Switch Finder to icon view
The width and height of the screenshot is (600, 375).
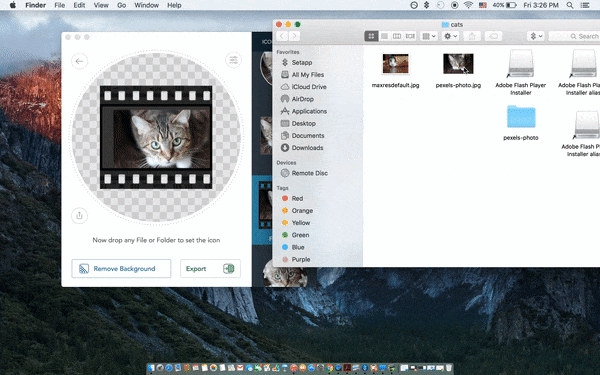371,36
